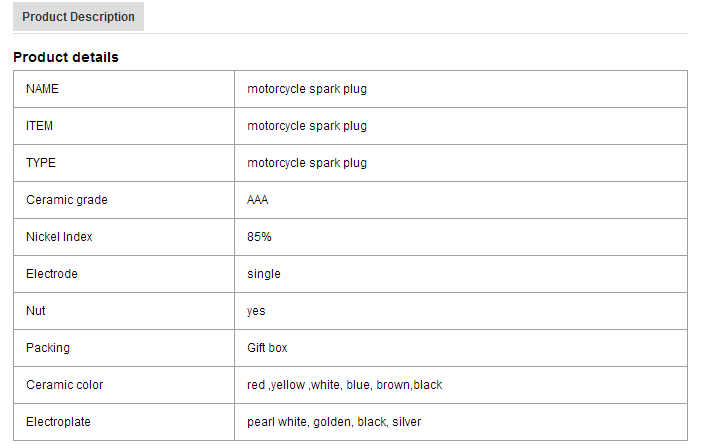Select the yes value for Nut
Image resolution: width=704 pixels, height=448 pixels.
(256, 311)
